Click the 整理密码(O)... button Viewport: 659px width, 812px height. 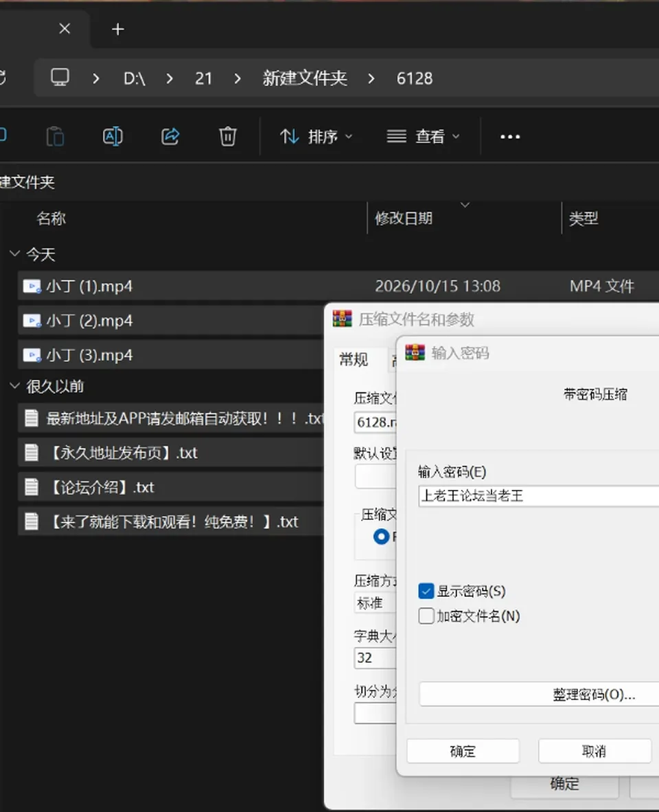pyautogui.click(x=539, y=694)
